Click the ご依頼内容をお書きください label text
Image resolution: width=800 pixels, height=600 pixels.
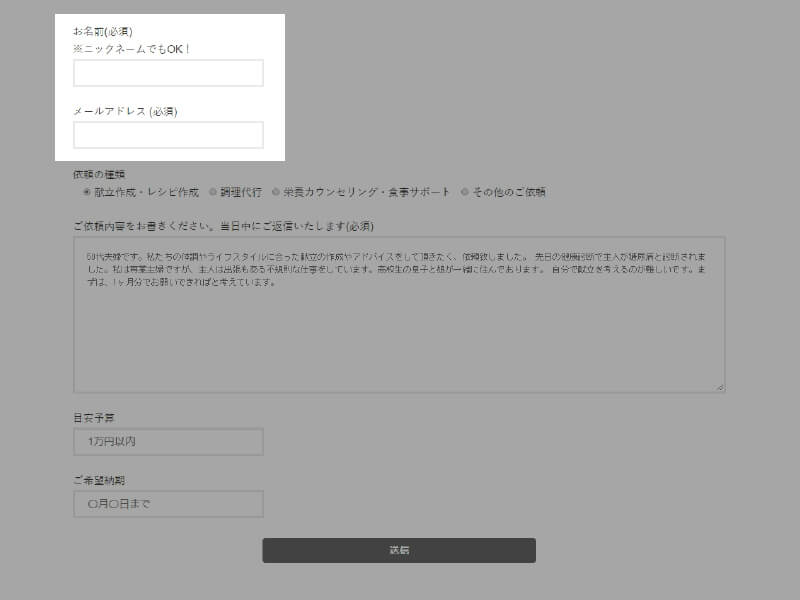[x=223, y=226]
